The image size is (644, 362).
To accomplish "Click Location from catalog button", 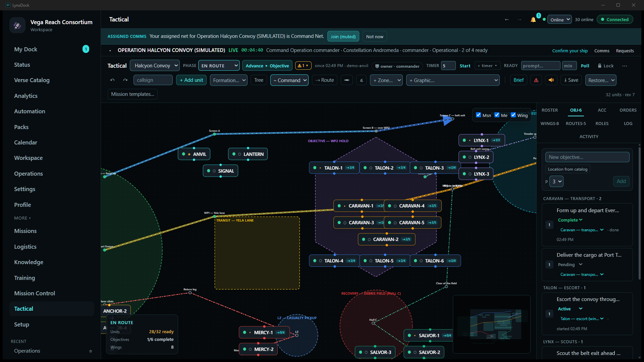I will (x=568, y=169).
